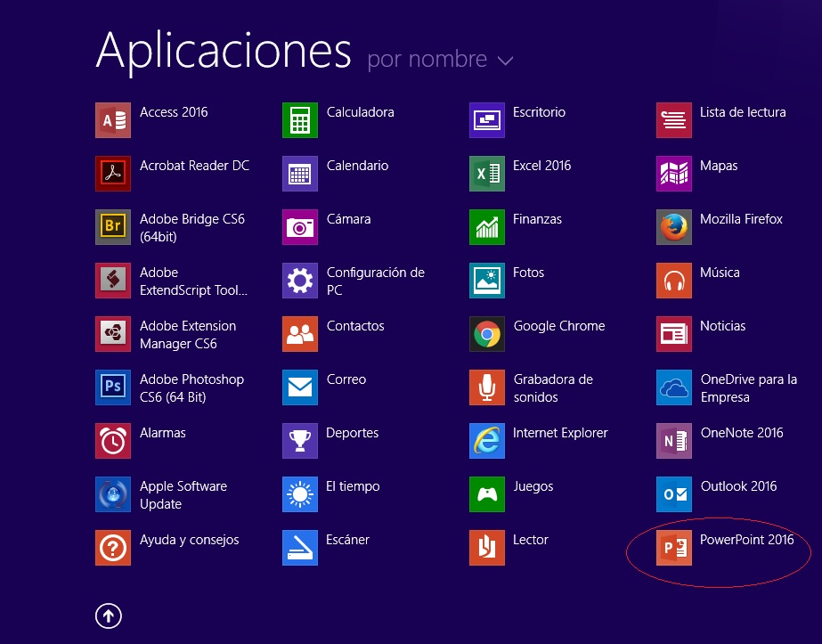822x644 pixels.
Task: Open the Cámara app icon
Action: point(299,227)
